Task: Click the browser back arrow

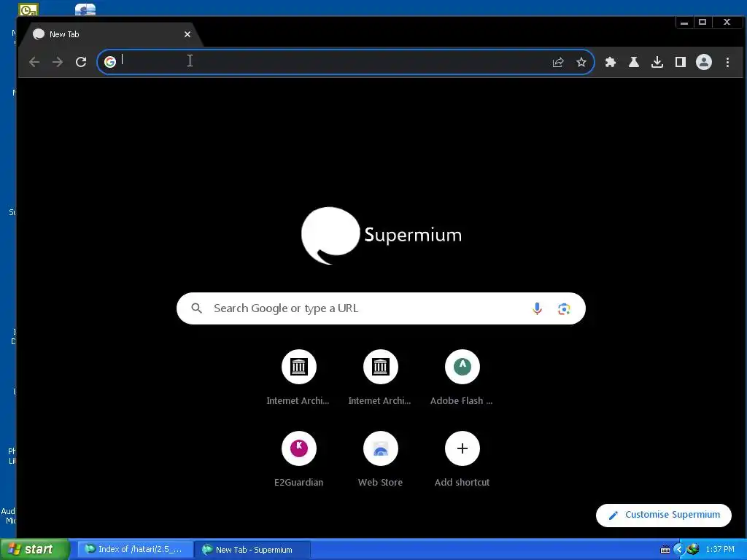Action: pyautogui.click(x=34, y=62)
